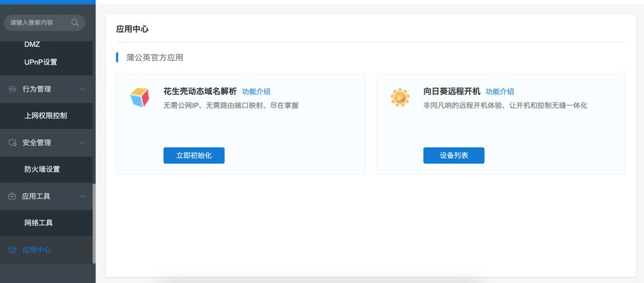Viewport: 644px width, 283px height.
Task: Go to 上网权限控制 page
Action: click(46, 116)
